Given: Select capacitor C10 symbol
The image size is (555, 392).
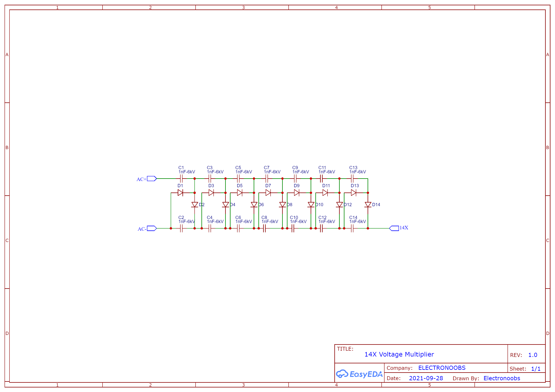Looking at the screenshot, I should point(293,228).
